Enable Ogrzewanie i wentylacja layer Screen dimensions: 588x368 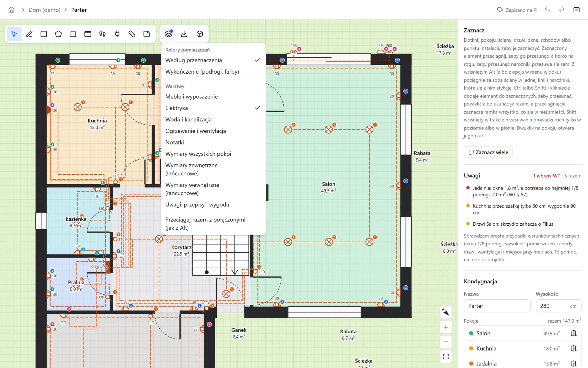[x=213, y=131]
